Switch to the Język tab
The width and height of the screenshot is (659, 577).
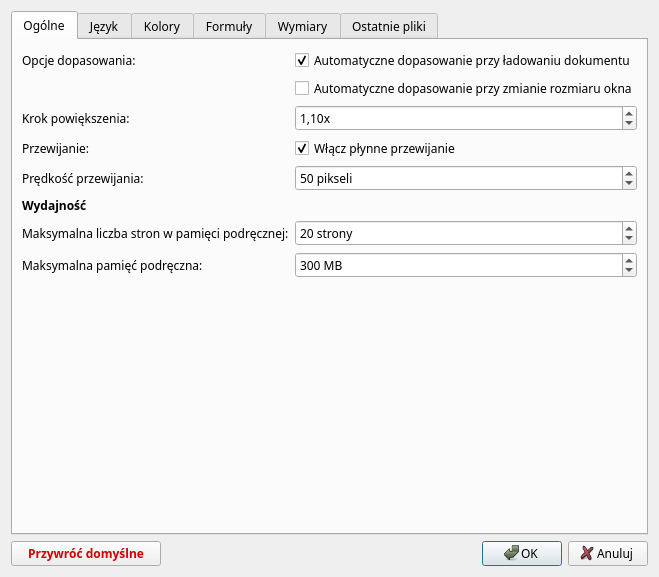103,27
